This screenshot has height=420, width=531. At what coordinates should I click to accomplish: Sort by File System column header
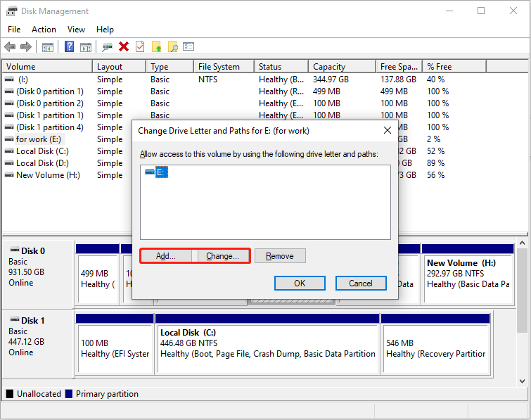(x=224, y=67)
